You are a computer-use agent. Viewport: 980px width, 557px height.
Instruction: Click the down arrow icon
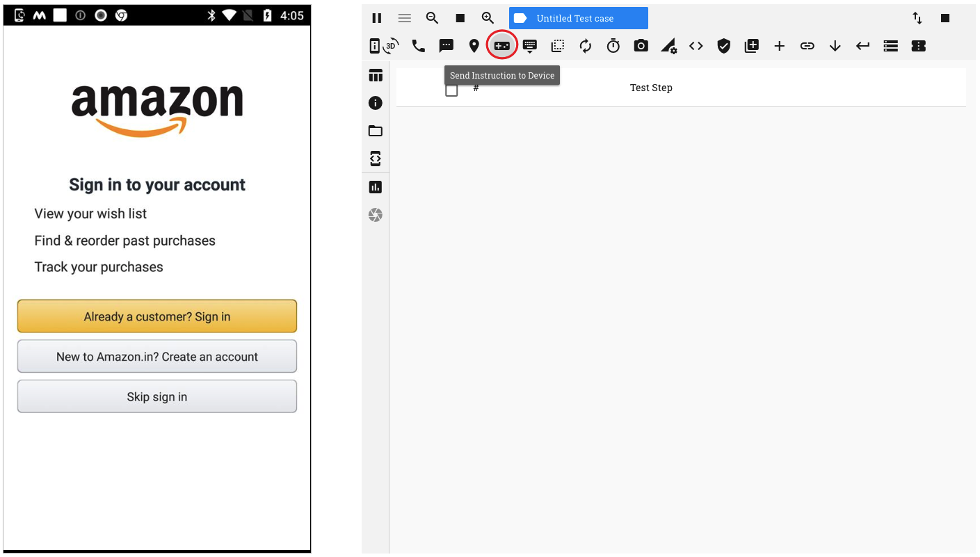coord(835,46)
